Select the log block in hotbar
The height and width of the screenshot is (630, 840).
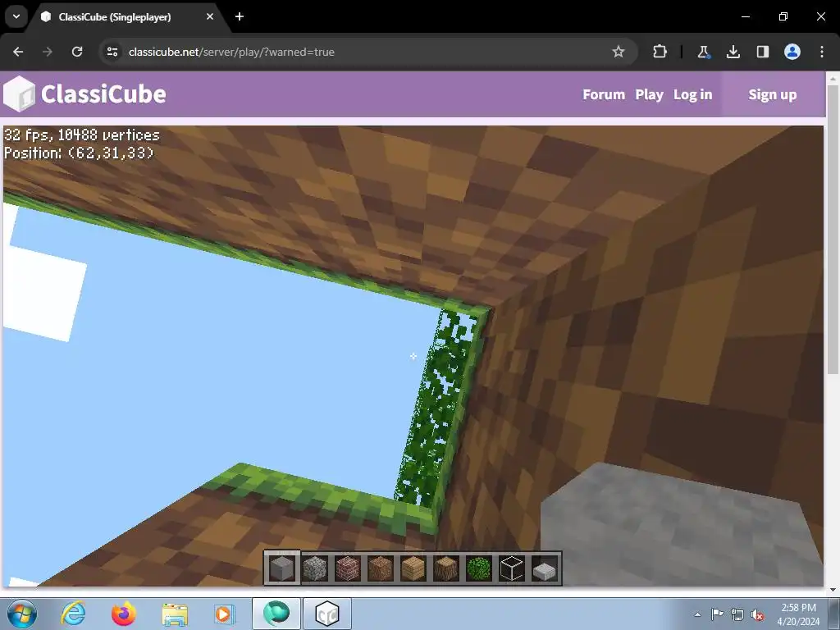coord(445,568)
